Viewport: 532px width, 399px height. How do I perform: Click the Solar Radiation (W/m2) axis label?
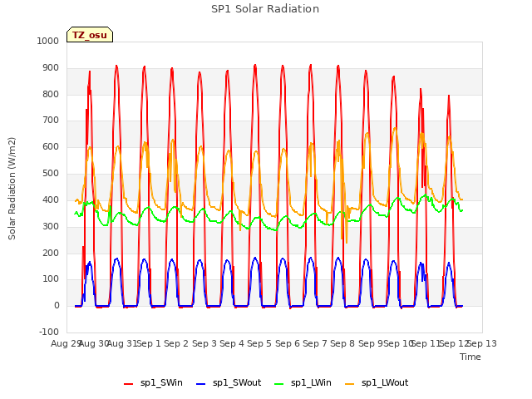(x=12, y=189)
